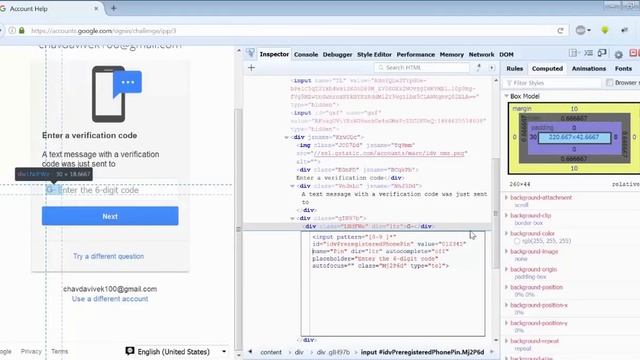Switch to the Console tab

pyautogui.click(x=306, y=54)
